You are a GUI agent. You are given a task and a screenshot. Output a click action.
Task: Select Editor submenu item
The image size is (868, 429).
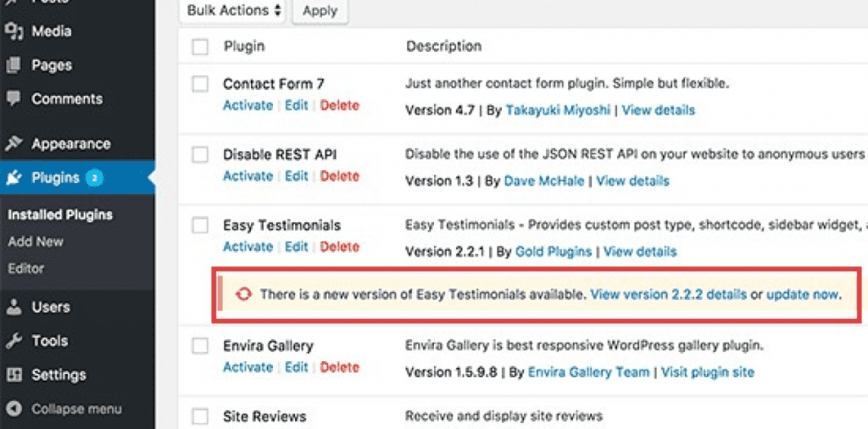[x=26, y=269]
